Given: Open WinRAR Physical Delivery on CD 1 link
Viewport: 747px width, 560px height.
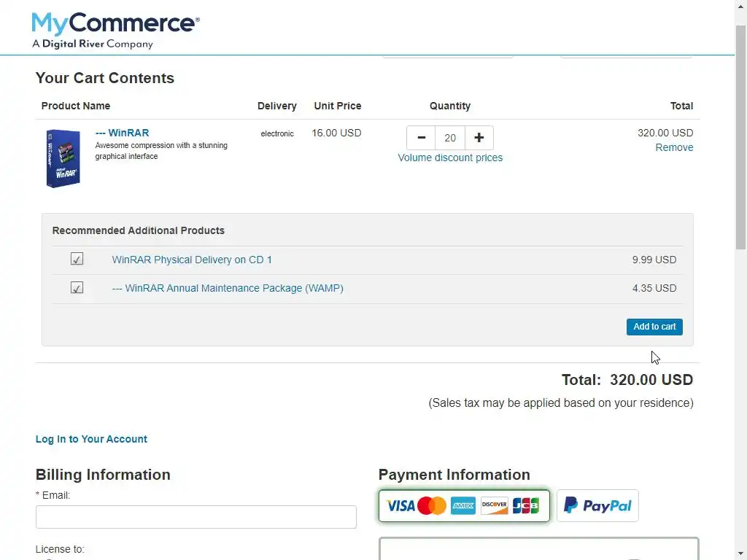Looking at the screenshot, I should click(x=192, y=260).
